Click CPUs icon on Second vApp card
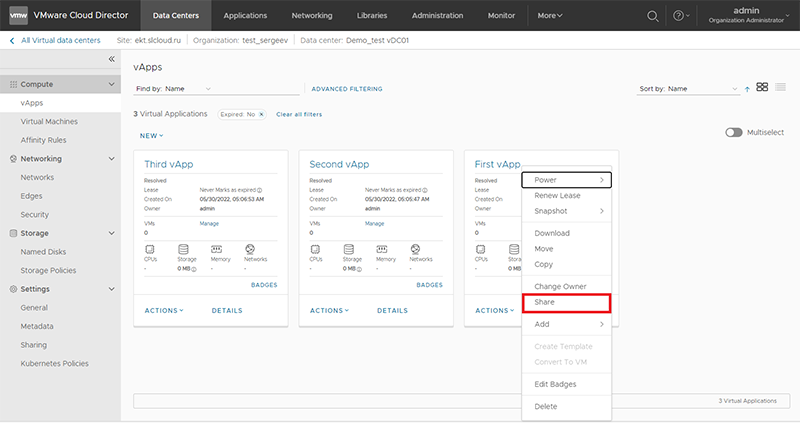 (315, 249)
